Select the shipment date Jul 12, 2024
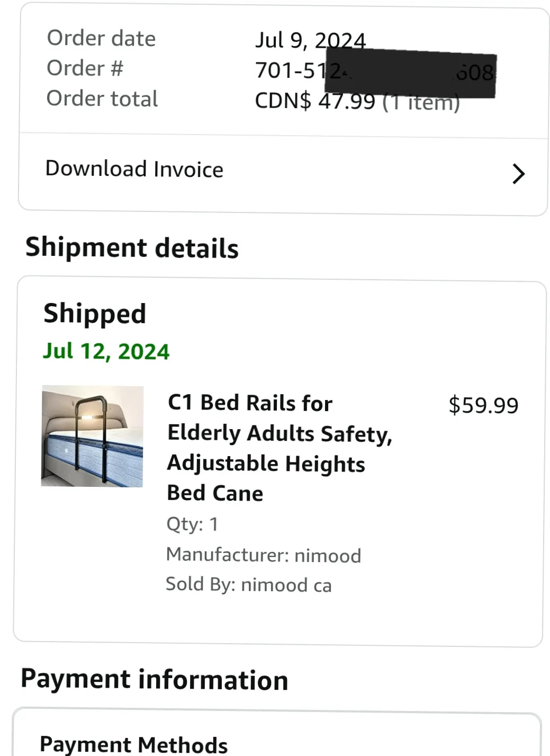 click(x=106, y=351)
